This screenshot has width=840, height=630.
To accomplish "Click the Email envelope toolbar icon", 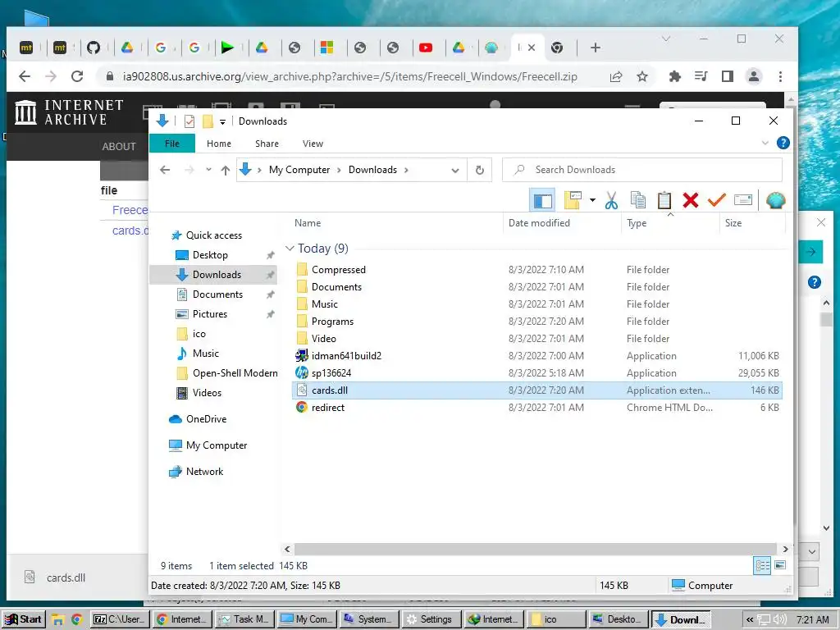I will pos(743,200).
